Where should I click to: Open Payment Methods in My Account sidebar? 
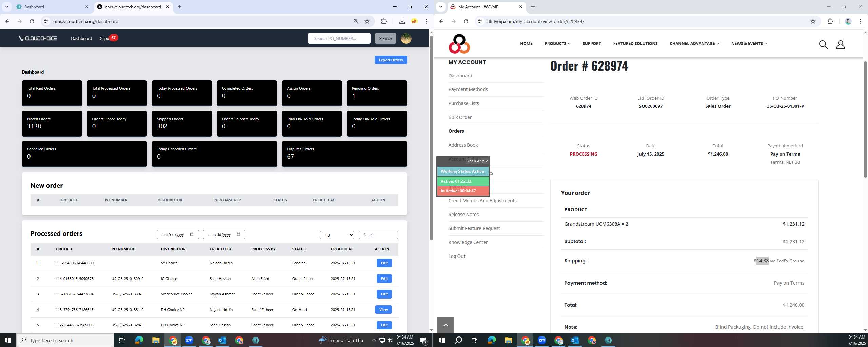coord(468,89)
